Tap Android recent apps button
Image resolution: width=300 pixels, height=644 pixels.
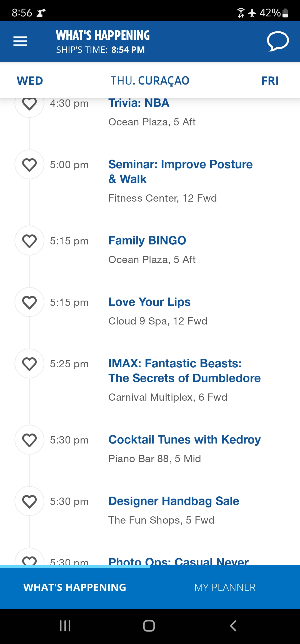(x=65, y=626)
